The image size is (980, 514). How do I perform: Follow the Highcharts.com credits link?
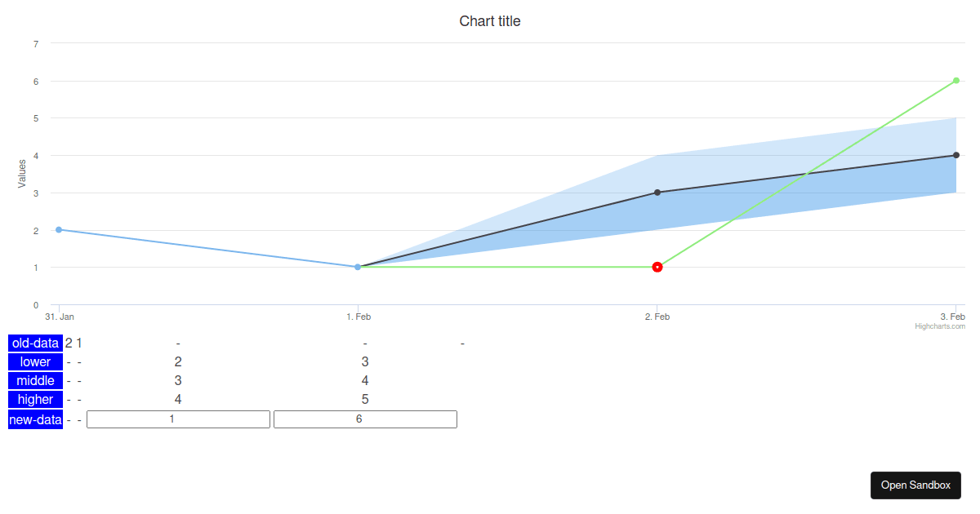[940, 326]
